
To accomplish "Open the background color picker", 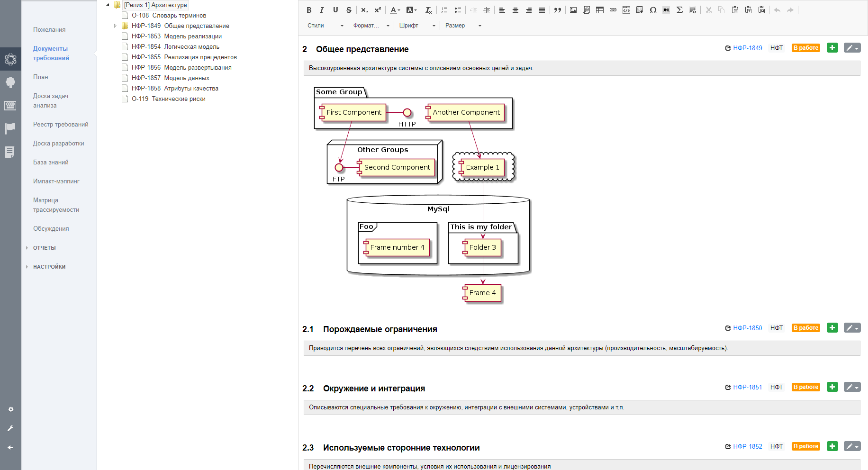I will [x=411, y=10].
